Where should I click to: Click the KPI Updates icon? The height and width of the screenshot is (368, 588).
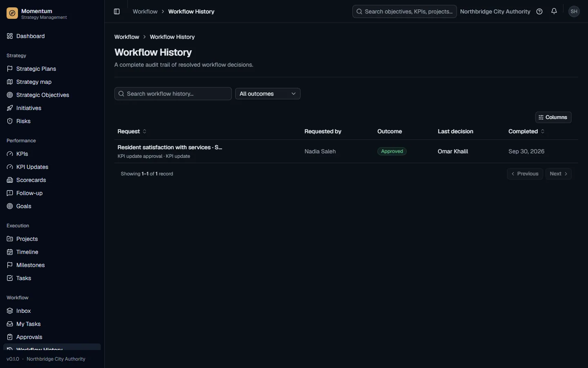(x=10, y=167)
